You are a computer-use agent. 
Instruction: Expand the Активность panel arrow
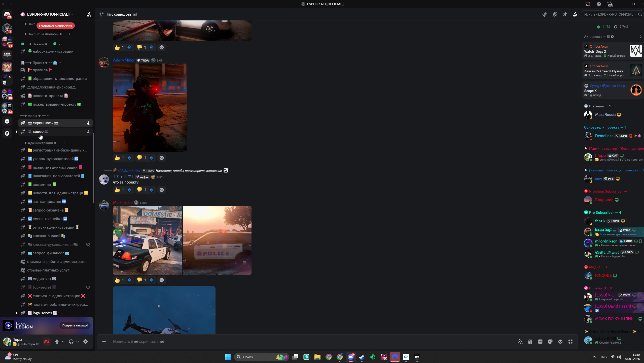(640, 37)
